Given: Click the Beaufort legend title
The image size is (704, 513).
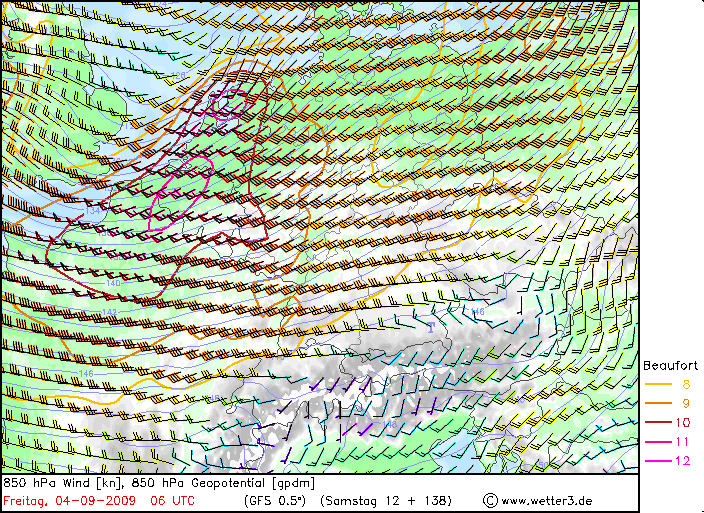Looking at the screenshot, I should pyautogui.click(x=670, y=365).
